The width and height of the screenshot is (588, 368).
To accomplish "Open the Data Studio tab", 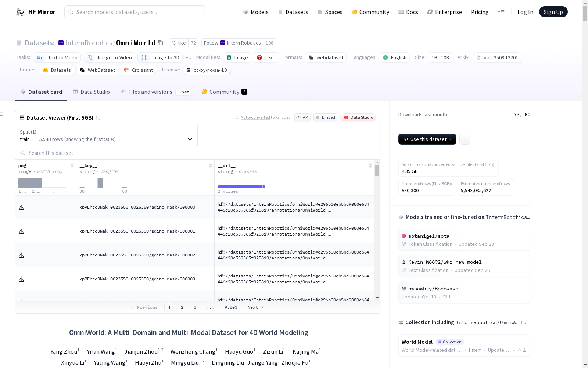I will click(91, 92).
